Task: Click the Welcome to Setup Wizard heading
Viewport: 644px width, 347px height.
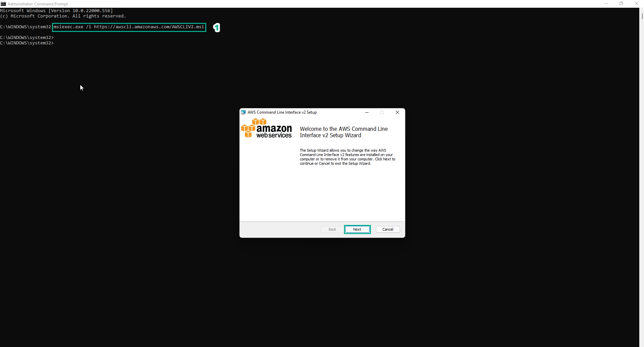Action: (x=344, y=132)
